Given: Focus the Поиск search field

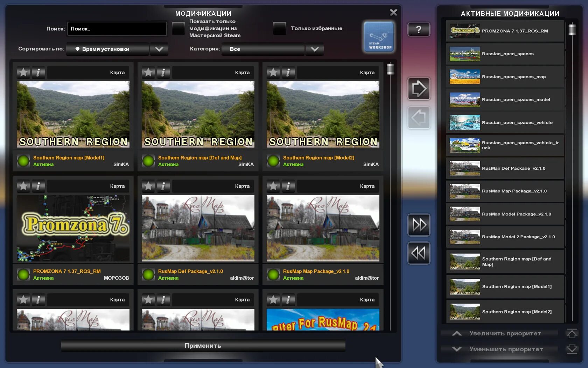Looking at the screenshot, I should pyautogui.click(x=117, y=29).
